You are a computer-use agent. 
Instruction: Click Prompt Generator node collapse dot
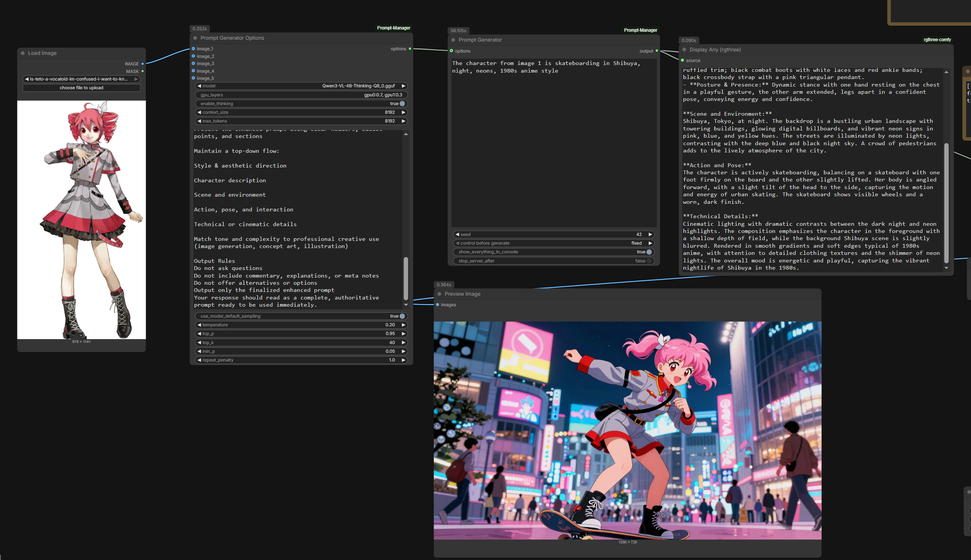click(453, 40)
